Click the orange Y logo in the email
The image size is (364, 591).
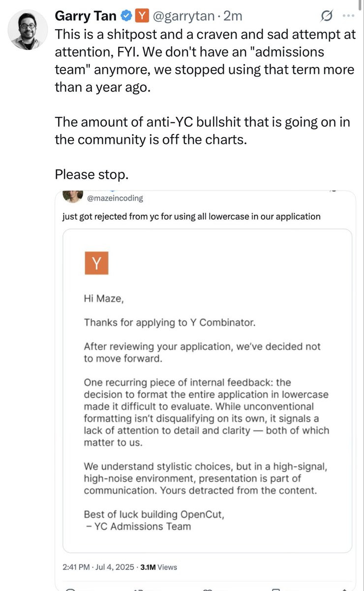click(96, 263)
